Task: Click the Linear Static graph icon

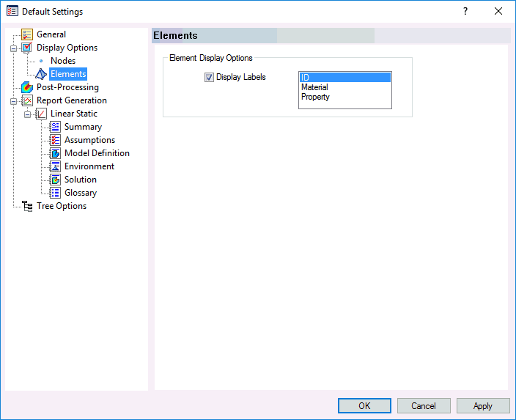Action: [x=41, y=114]
